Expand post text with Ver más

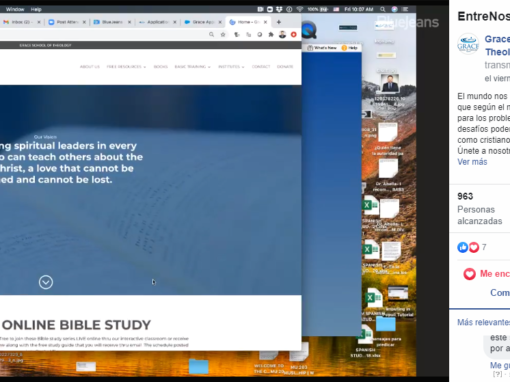point(472,162)
